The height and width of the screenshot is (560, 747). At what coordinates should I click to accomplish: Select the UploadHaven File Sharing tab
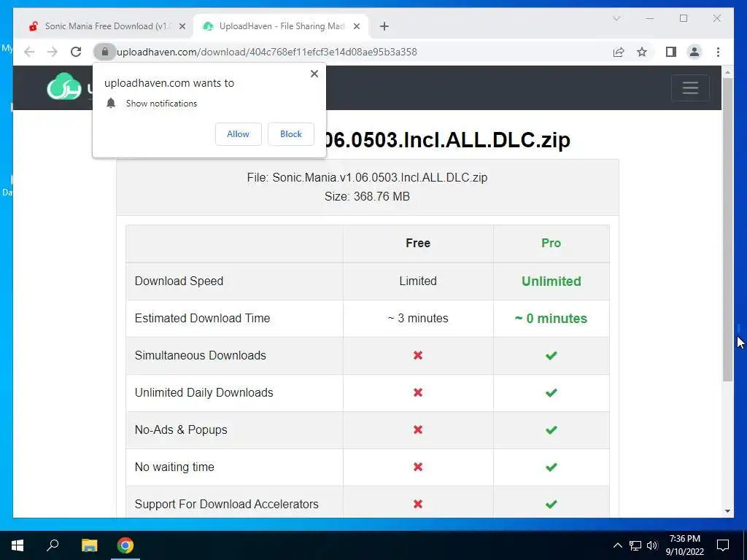pos(281,26)
